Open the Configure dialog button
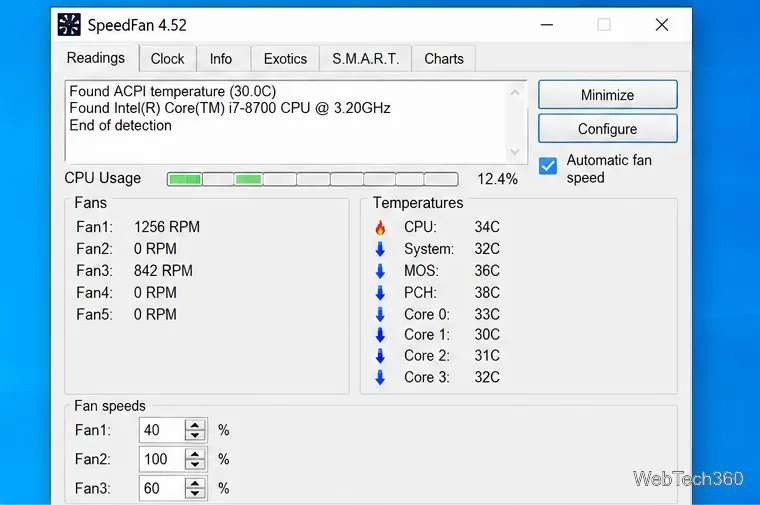Viewport: 760px width, 505px height. 607,129
